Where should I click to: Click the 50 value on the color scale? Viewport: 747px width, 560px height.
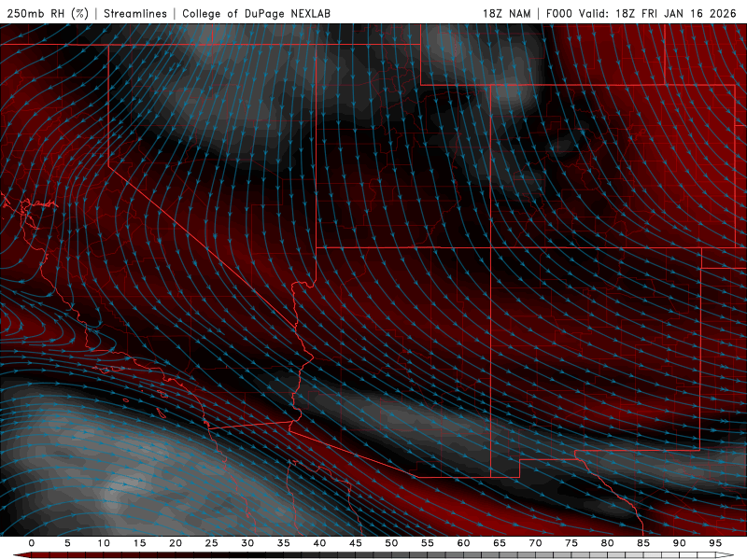tap(391, 543)
